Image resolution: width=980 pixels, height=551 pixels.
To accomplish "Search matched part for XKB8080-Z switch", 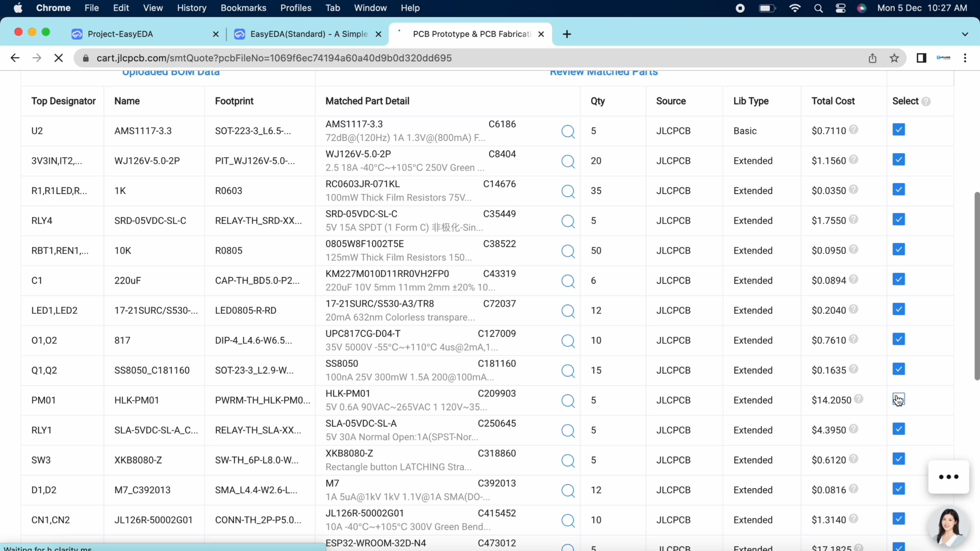I will (x=568, y=461).
